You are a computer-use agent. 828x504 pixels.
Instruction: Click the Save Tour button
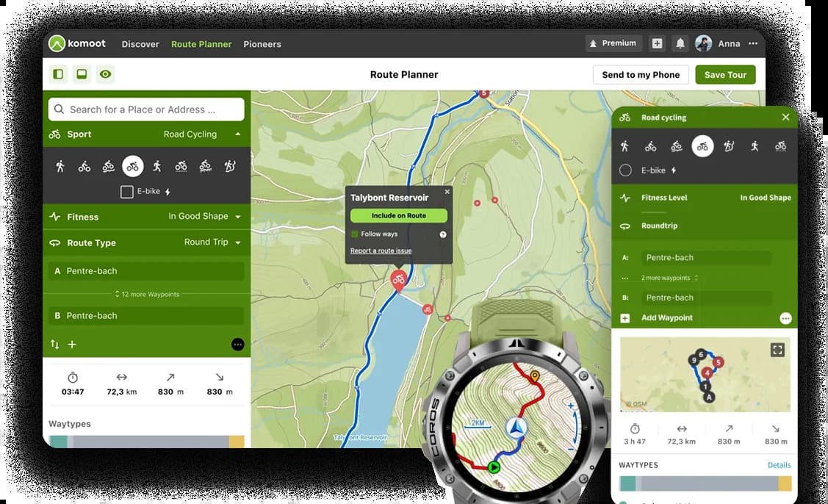click(x=725, y=74)
